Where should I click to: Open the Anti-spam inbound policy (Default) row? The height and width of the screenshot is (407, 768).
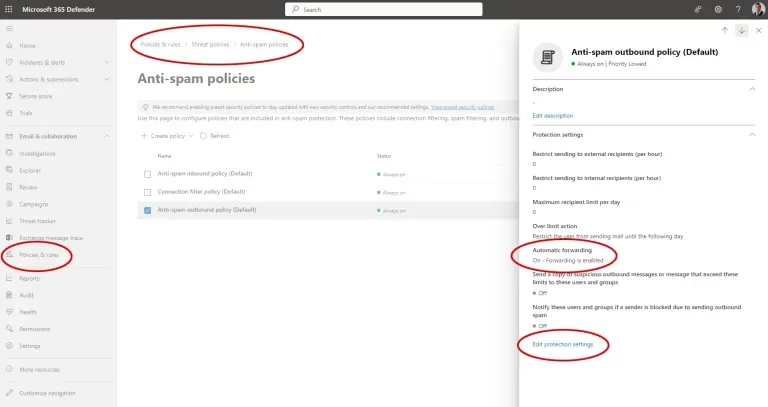point(205,173)
